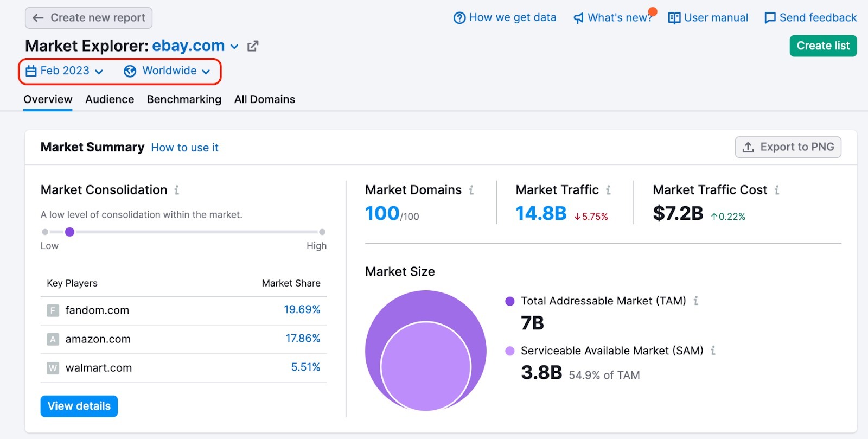Click the inner SAM circle in Market Size chart
Image resolution: width=868 pixels, height=439 pixels.
[426, 366]
